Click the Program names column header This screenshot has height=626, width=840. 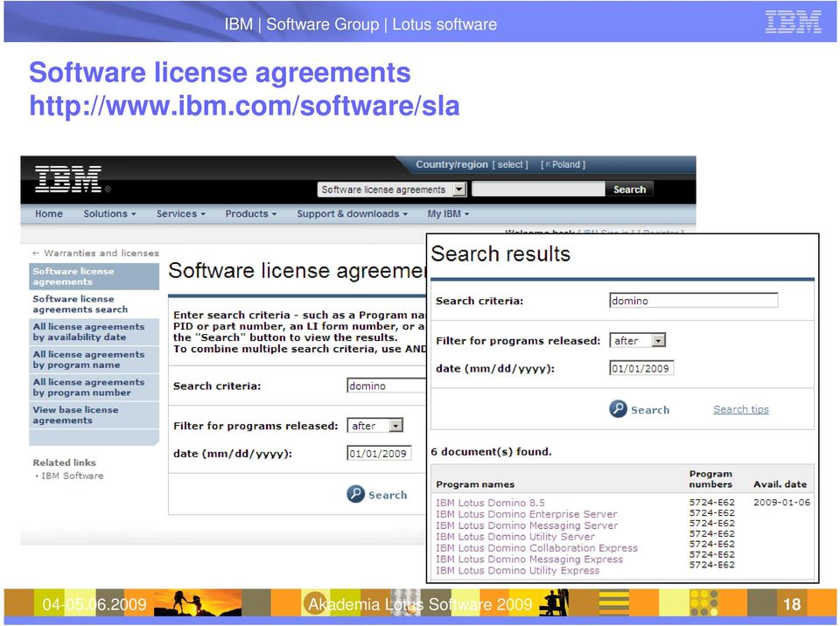tap(475, 484)
